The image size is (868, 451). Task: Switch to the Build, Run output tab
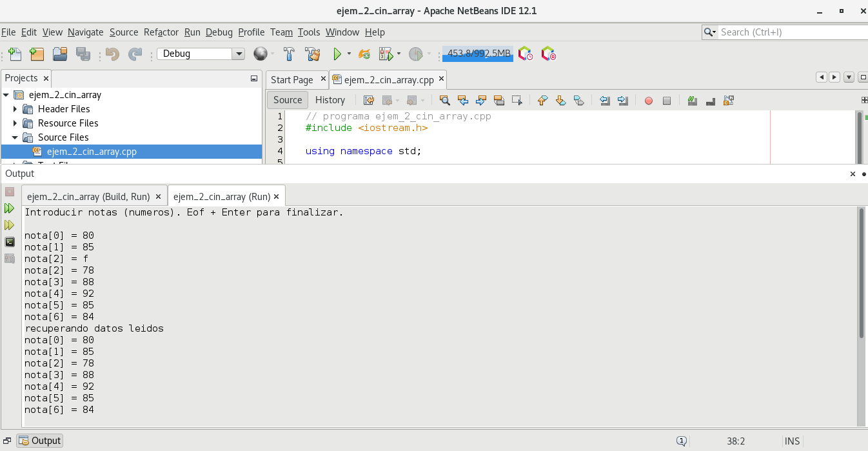[88, 196]
